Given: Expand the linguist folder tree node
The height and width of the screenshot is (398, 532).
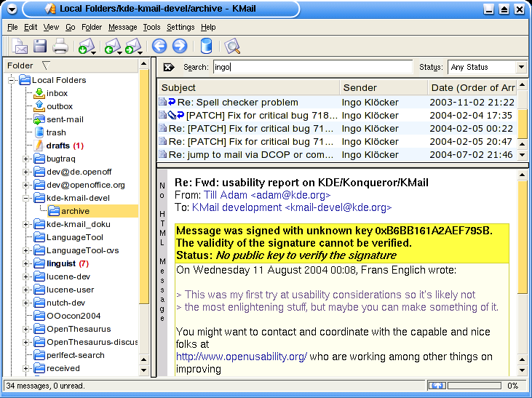Looking at the screenshot, I should click(26, 263).
